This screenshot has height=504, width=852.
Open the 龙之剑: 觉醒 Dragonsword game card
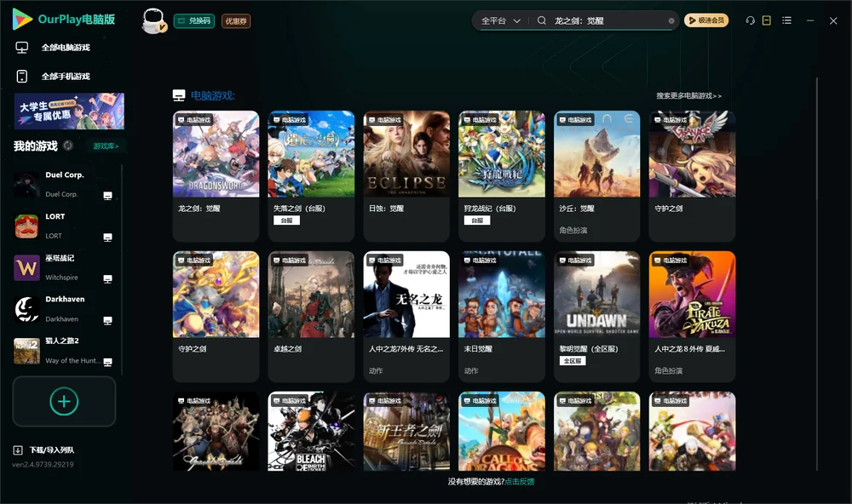(216, 176)
